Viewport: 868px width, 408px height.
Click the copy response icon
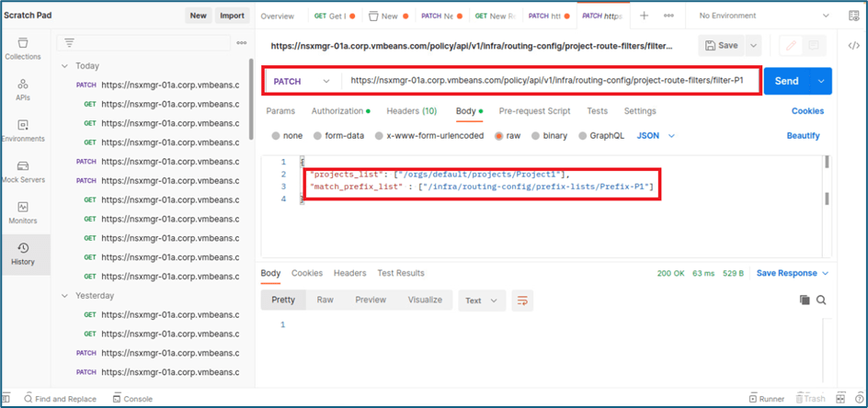805,300
